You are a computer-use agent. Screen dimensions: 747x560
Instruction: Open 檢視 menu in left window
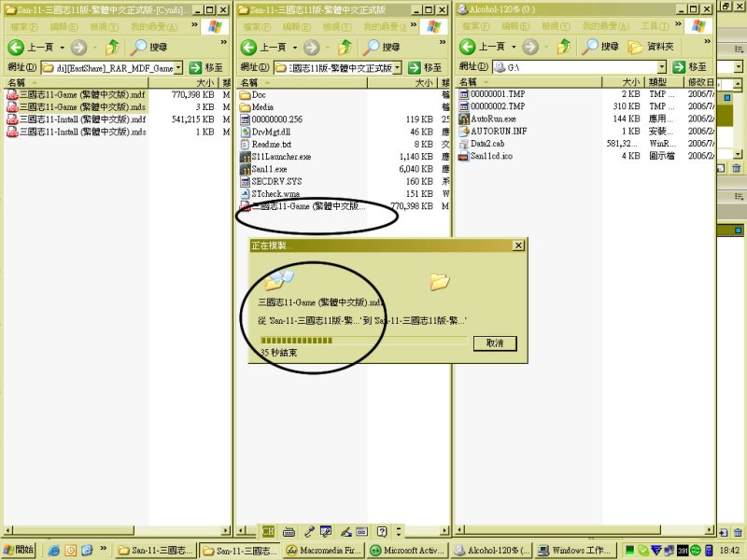point(104,27)
